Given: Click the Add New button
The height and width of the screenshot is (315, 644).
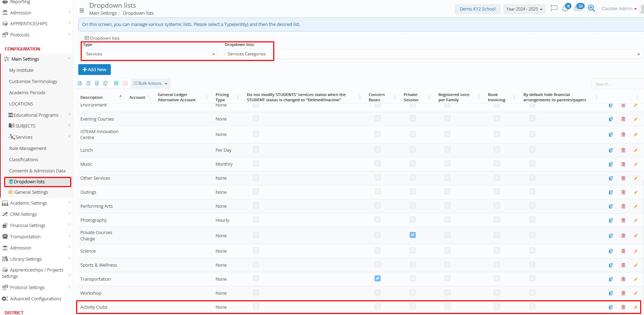Looking at the screenshot, I should [x=94, y=70].
